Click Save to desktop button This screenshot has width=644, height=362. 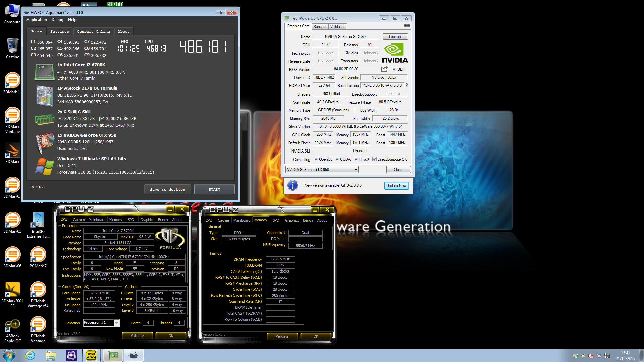click(167, 189)
